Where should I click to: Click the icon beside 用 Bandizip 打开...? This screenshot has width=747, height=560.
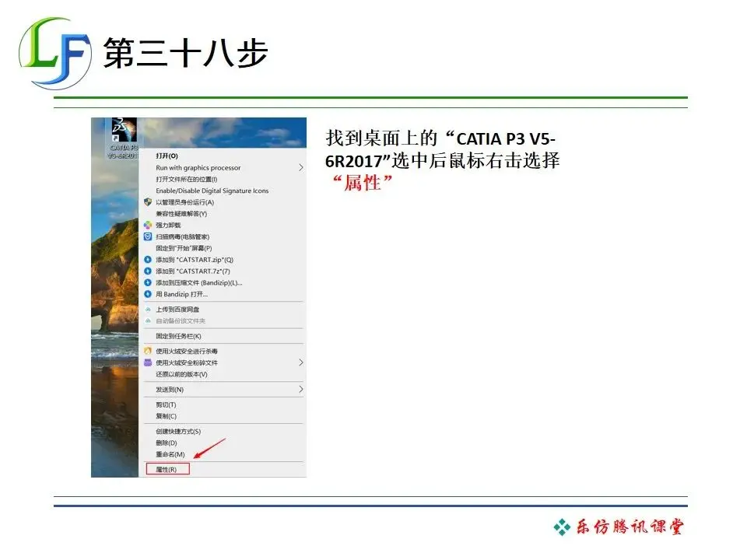(x=148, y=294)
